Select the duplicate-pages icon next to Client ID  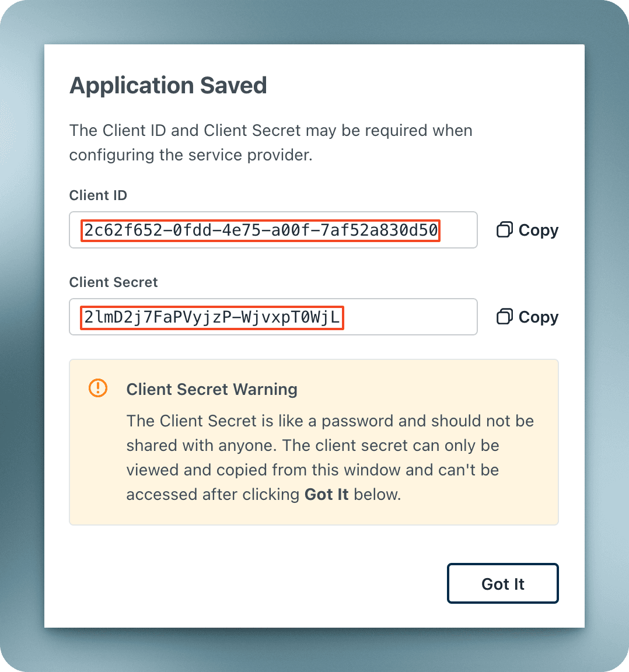(505, 229)
